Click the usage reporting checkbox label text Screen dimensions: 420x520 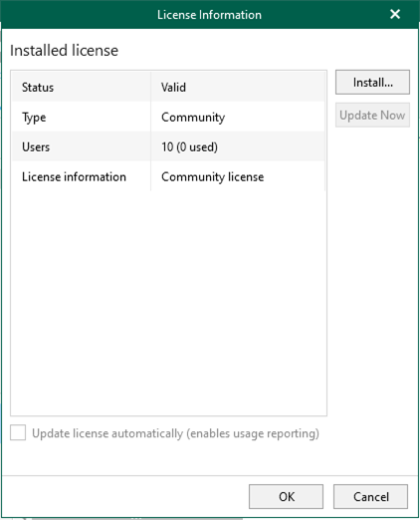tap(175, 433)
